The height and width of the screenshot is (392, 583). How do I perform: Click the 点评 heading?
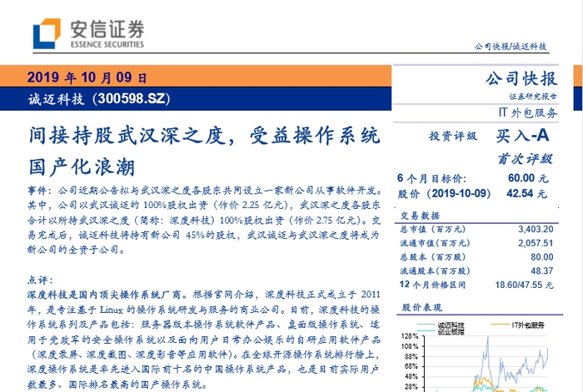pyautogui.click(x=40, y=280)
